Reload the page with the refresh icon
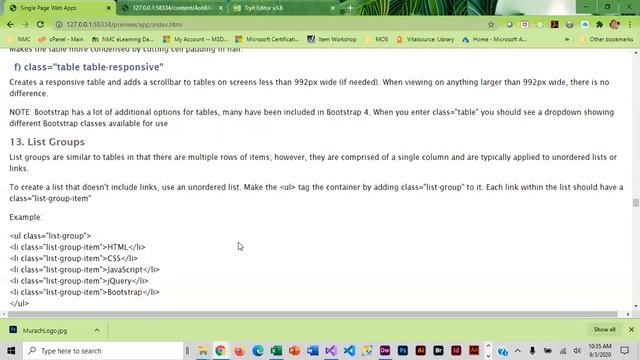Viewport: 640px width, 360px height. click(x=40, y=24)
